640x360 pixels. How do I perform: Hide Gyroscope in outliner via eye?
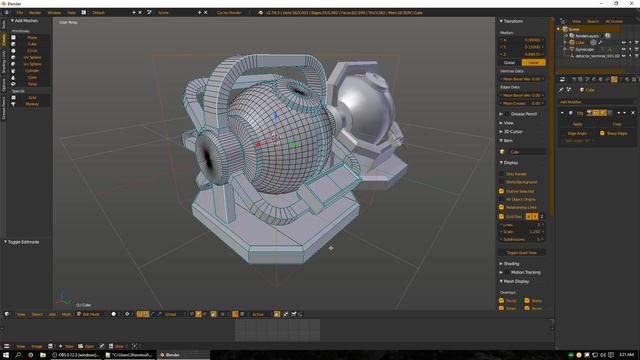point(624,49)
